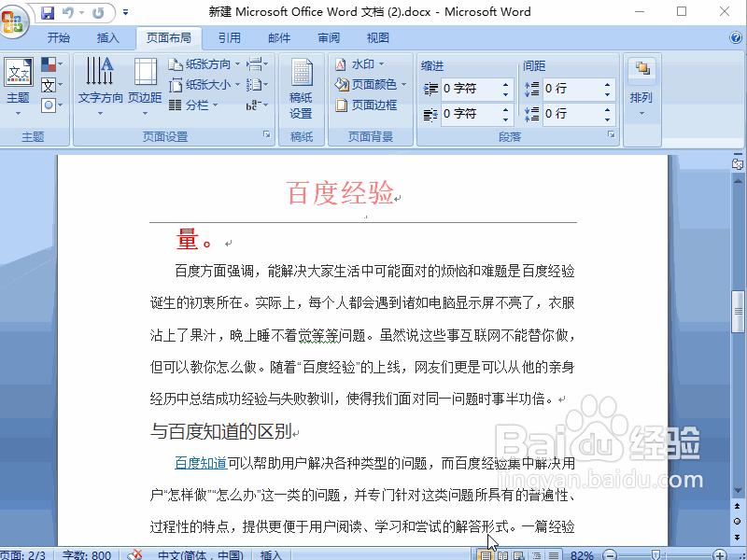The height and width of the screenshot is (560, 747).
Task: Decrease spacing after stepper down arrow
Action: click(x=608, y=119)
